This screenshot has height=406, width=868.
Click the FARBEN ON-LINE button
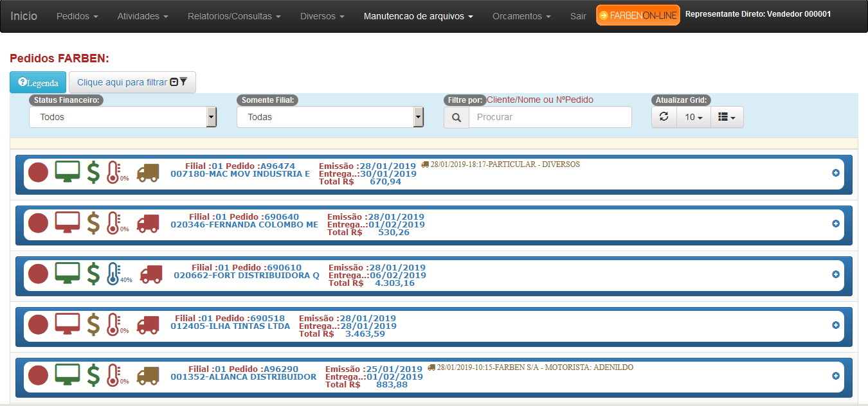click(x=638, y=15)
